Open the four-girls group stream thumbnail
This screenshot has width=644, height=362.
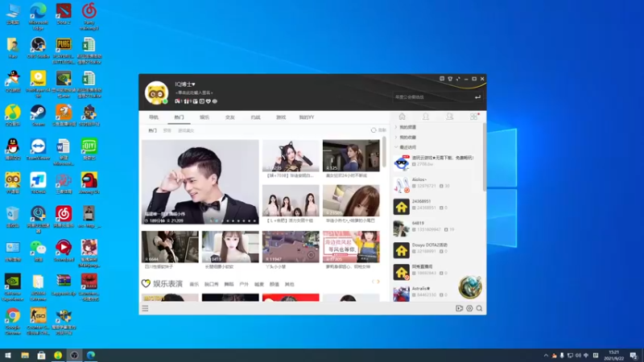pos(291,200)
